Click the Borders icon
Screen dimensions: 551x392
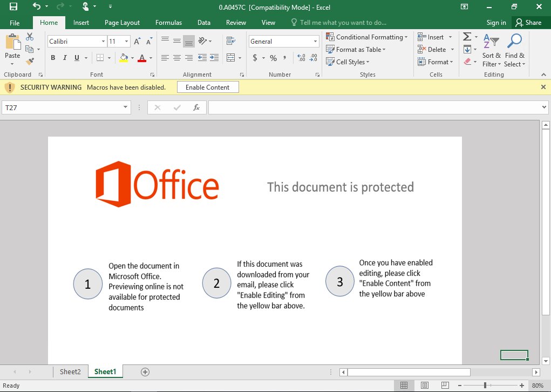pyautogui.click(x=100, y=58)
